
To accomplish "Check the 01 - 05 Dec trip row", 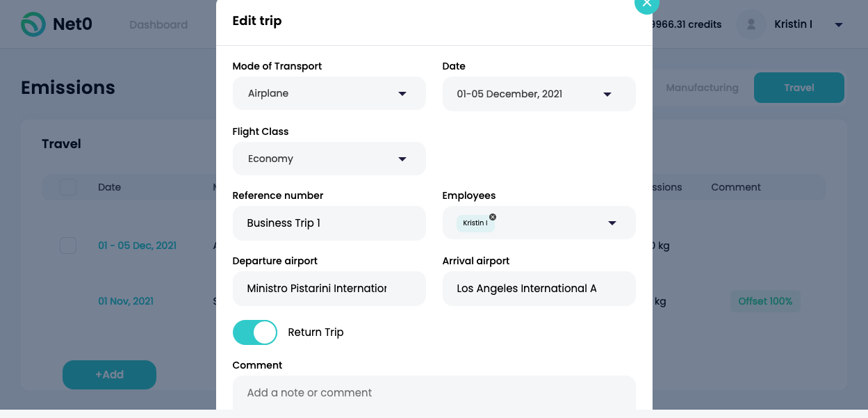I will coord(68,246).
